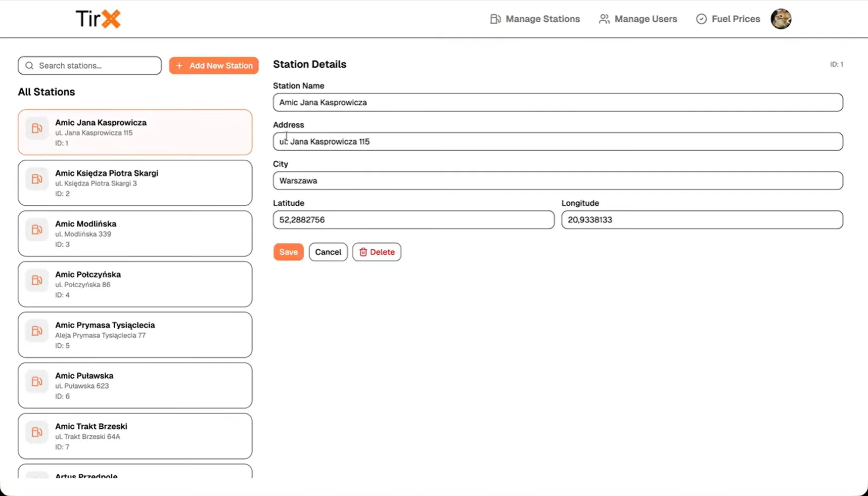The width and height of the screenshot is (868, 496).
Task: Click the ID: 7 label on Trakt Brzeski card
Action: (x=63, y=447)
